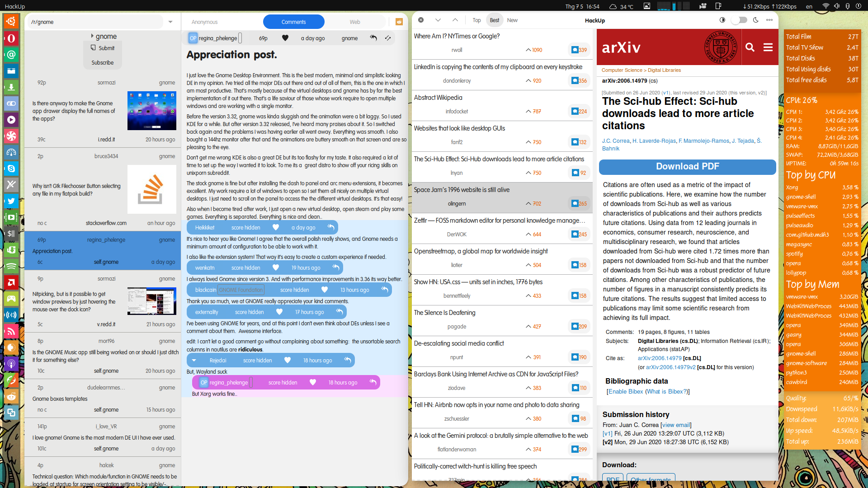The image size is (868, 488).
Task: Open 'Abstract Wikipedia' story title
Action: click(x=438, y=98)
